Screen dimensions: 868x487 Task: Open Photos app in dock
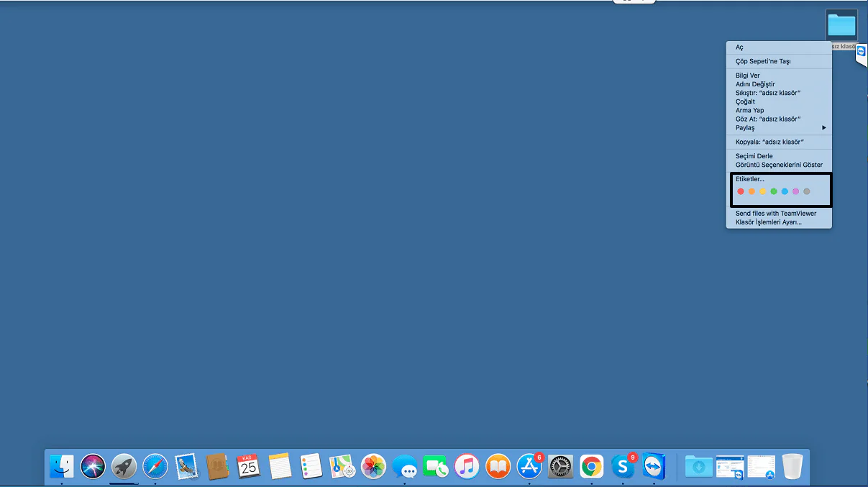[373, 466]
